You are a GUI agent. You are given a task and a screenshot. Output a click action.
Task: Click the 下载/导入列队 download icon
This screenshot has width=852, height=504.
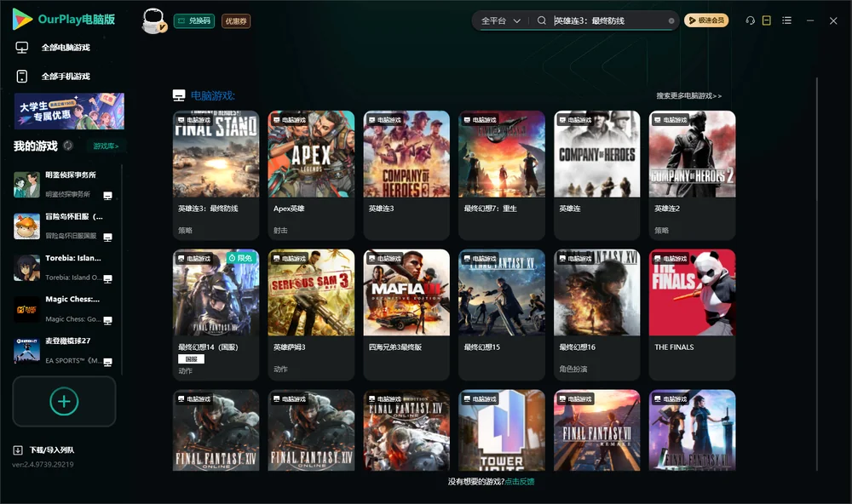[18, 450]
